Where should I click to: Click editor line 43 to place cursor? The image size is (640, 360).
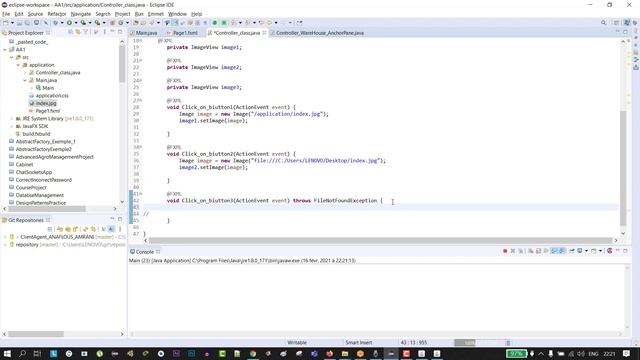380,207
